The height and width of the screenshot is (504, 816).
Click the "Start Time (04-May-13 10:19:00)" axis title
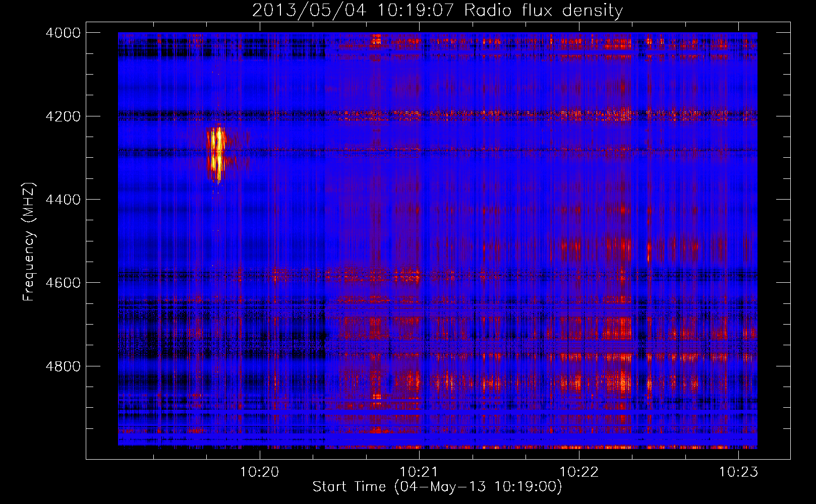(x=437, y=487)
